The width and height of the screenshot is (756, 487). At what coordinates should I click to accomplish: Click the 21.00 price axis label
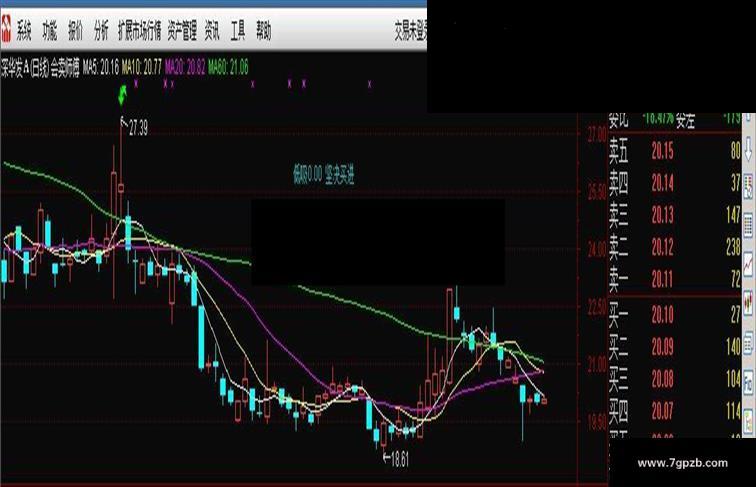click(x=597, y=365)
